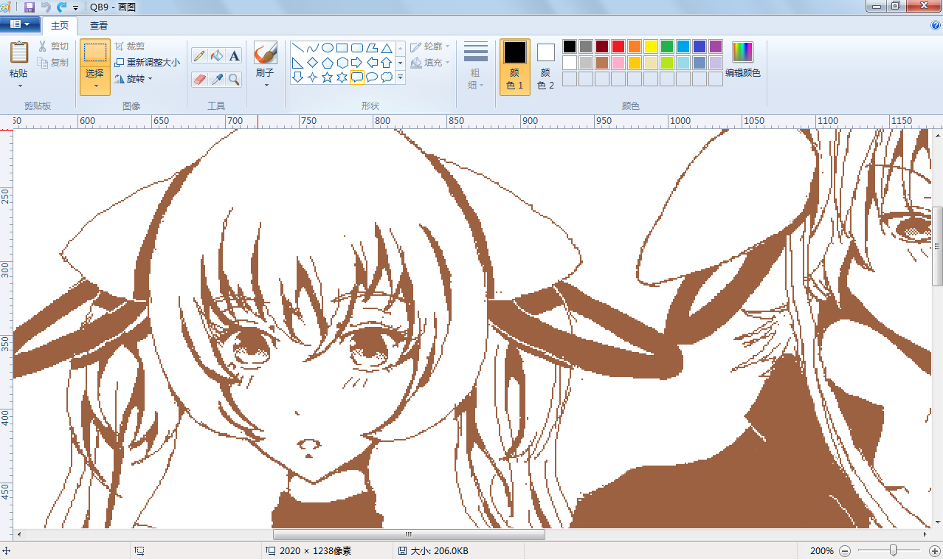Switch to the 查看 View tab
This screenshot has height=560, width=943.
coord(99,25)
